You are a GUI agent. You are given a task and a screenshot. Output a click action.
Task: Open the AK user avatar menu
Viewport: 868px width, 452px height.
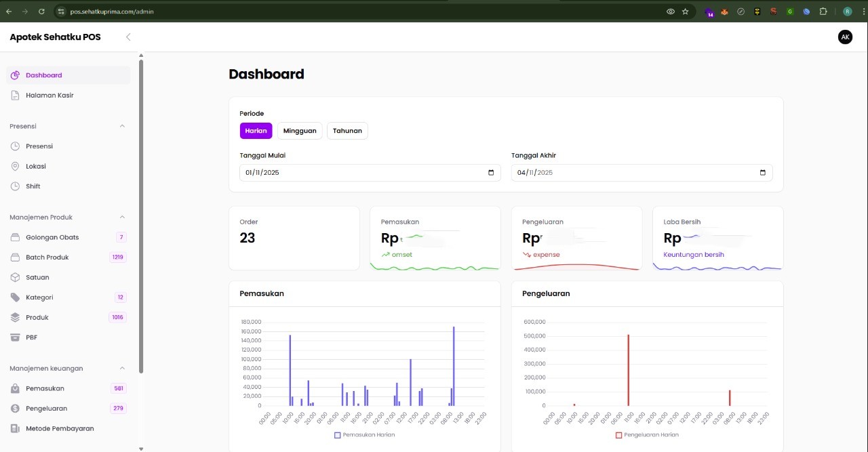click(x=845, y=37)
